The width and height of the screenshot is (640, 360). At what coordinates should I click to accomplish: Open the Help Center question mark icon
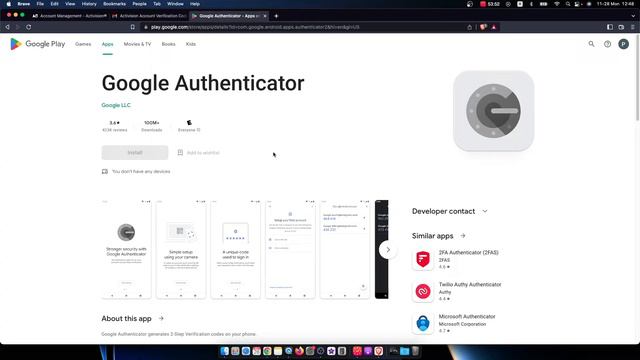[x=607, y=44]
